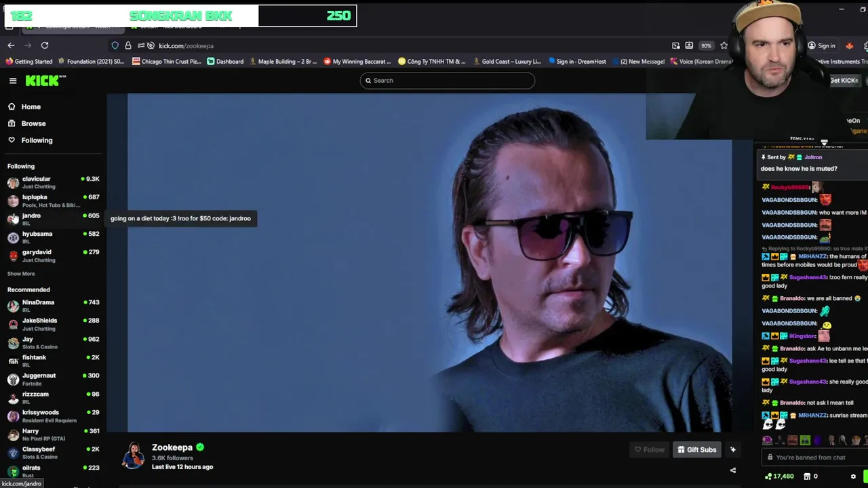The width and height of the screenshot is (868, 488).
Task: Open Getting Started bookmark
Action: click(x=28, y=62)
